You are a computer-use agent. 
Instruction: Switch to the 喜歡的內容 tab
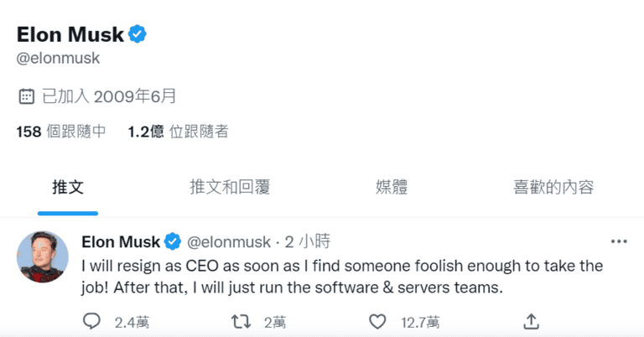(x=553, y=187)
